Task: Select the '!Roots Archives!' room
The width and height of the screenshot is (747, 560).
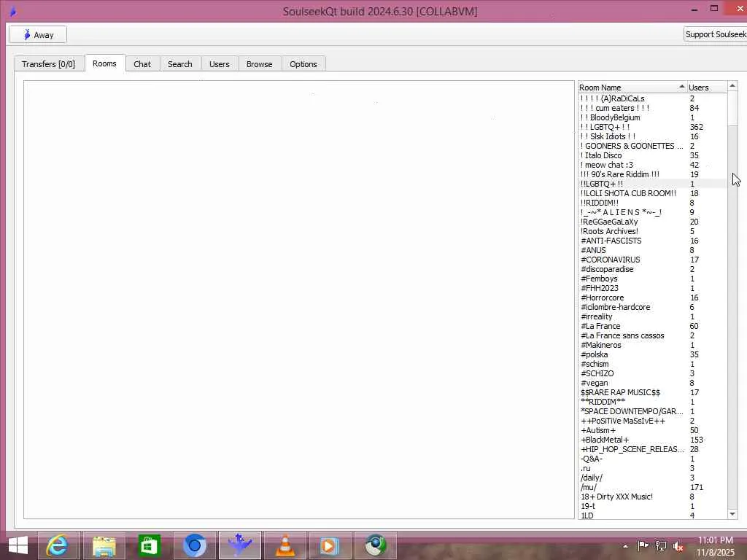Action: point(652,231)
